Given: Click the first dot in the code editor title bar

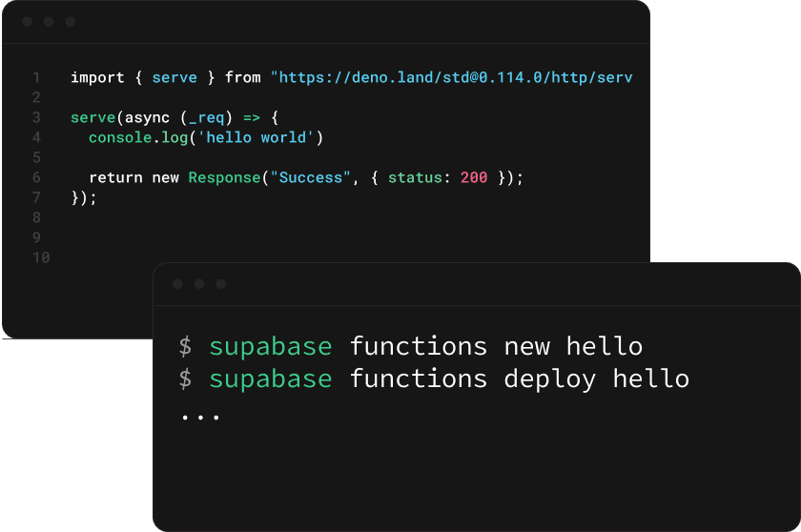Looking at the screenshot, I should click(x=27, y=22).
